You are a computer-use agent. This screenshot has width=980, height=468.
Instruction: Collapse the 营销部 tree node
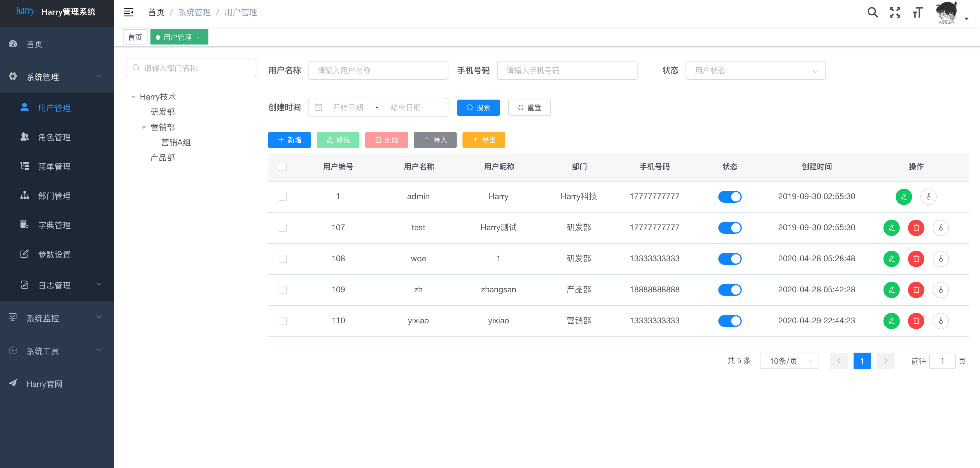144,127
